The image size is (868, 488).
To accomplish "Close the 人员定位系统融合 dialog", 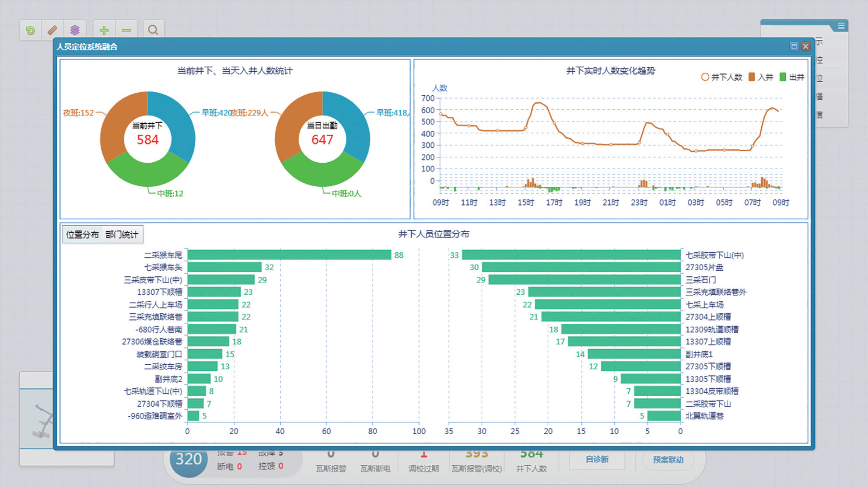I will pyautogui.click(x=805, y=46).
